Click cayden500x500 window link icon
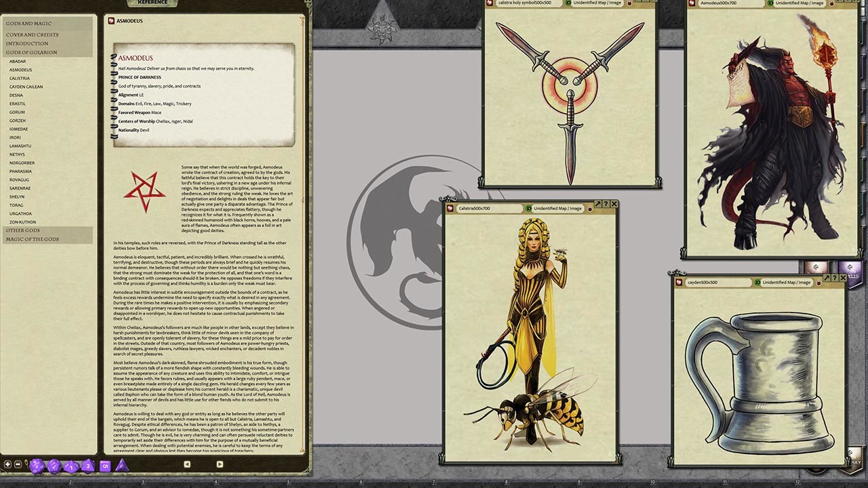Image resolution: width=868 pixels, height=488 pixels. [x=679, y=282]
